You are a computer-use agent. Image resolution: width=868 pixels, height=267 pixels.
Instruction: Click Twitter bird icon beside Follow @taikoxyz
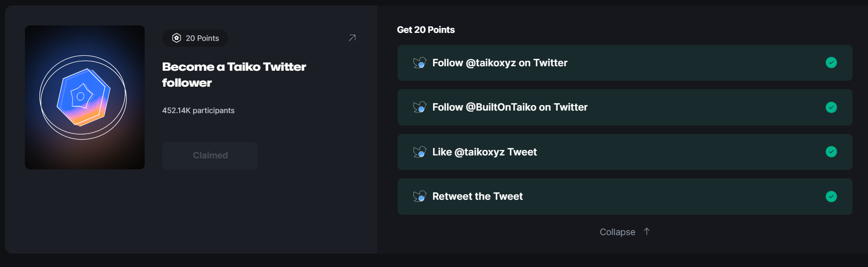click(x=420, y=63)
